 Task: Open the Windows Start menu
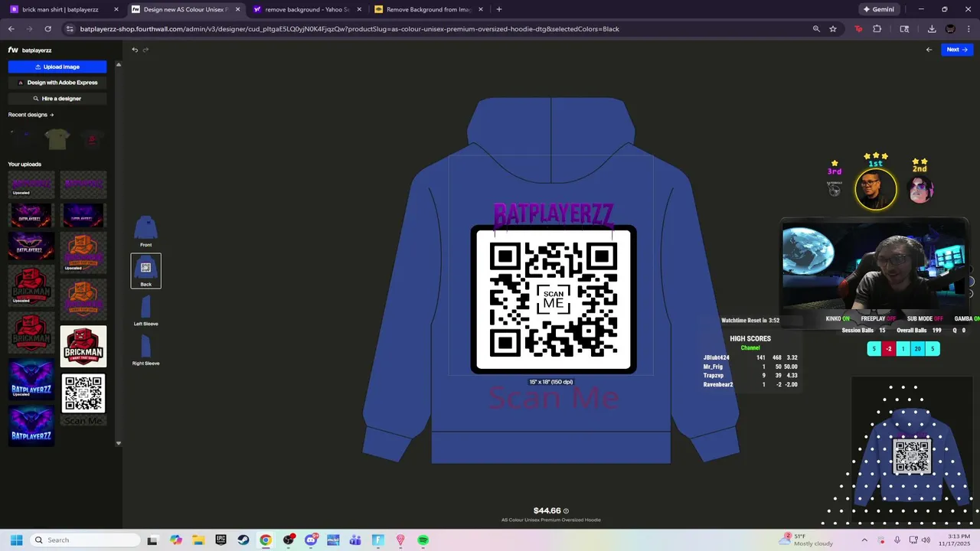(x=16, y=540)
